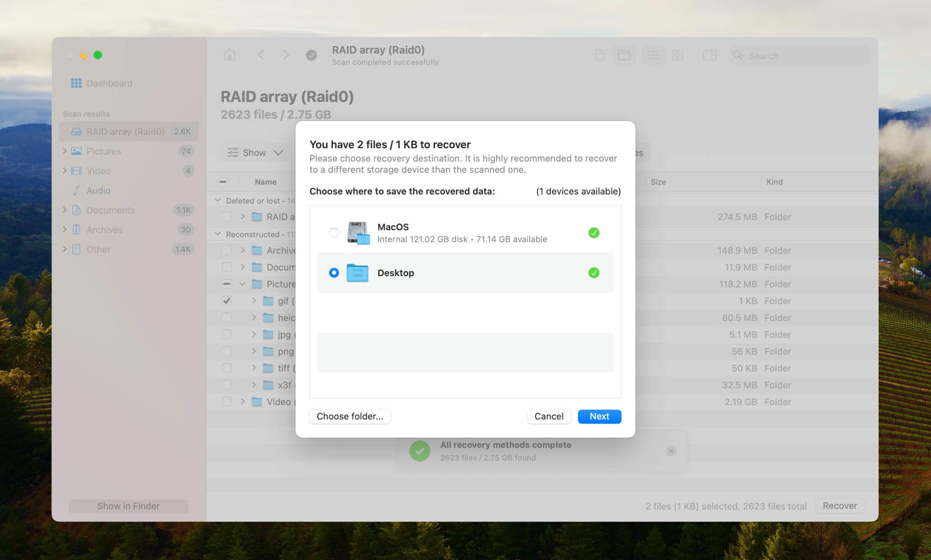This screenshot has width=931, height=560.
Task: Select the Pictures category in scan results
Action: pyautogui.click(x=104, y=151)
